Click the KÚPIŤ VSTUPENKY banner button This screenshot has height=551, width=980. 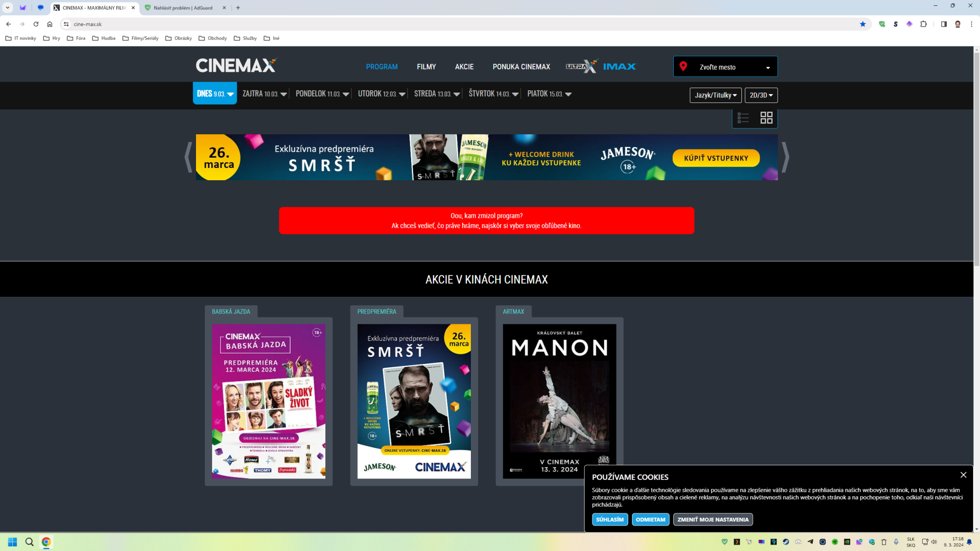click(715, 158)
